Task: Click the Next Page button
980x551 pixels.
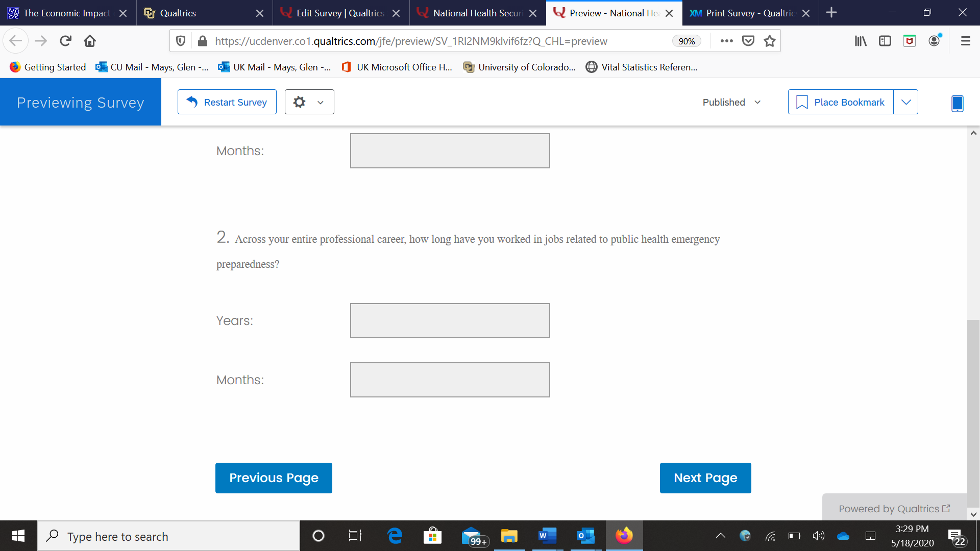Action: click(x=705, y=478)
